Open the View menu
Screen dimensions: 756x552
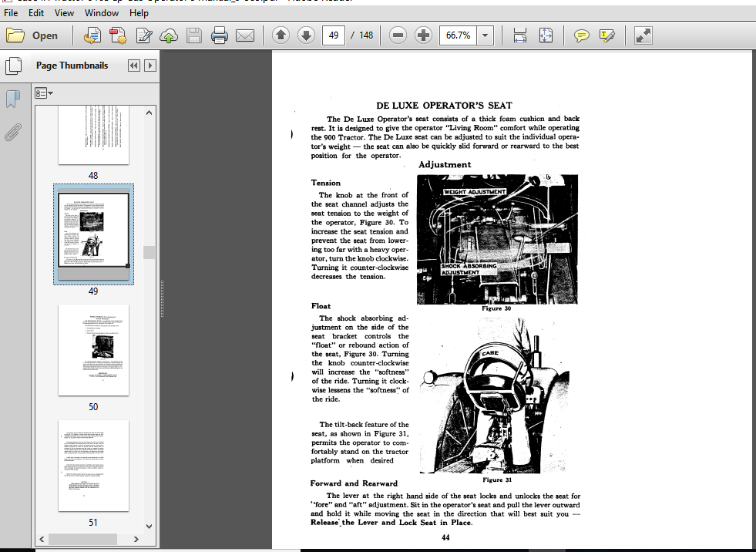[64, 13]
